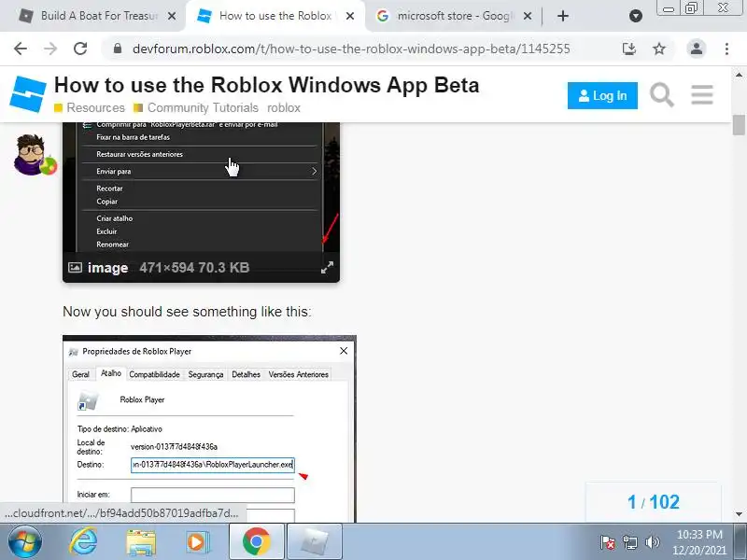Select the How to use the Roblox tab
The height and width of the screenshot is (560, 747).
[275, 16]
